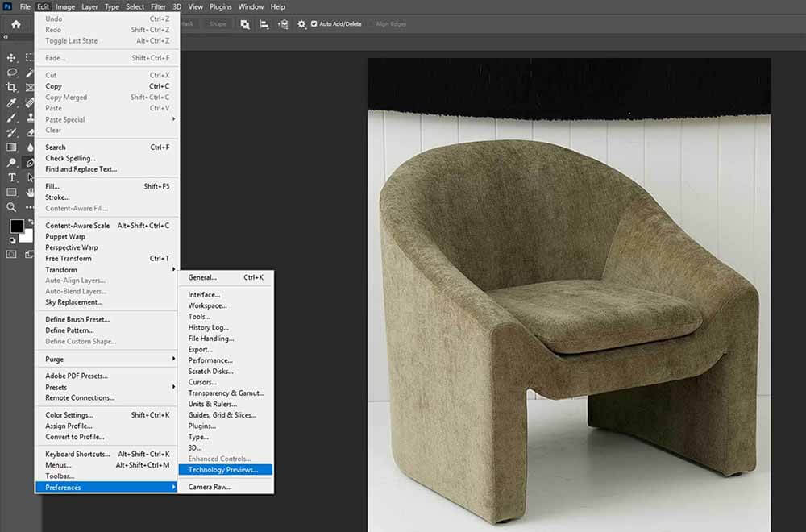Toggle the Quick Mask mode icon
The width and height of the screenshot is (806, 532).
11,254
